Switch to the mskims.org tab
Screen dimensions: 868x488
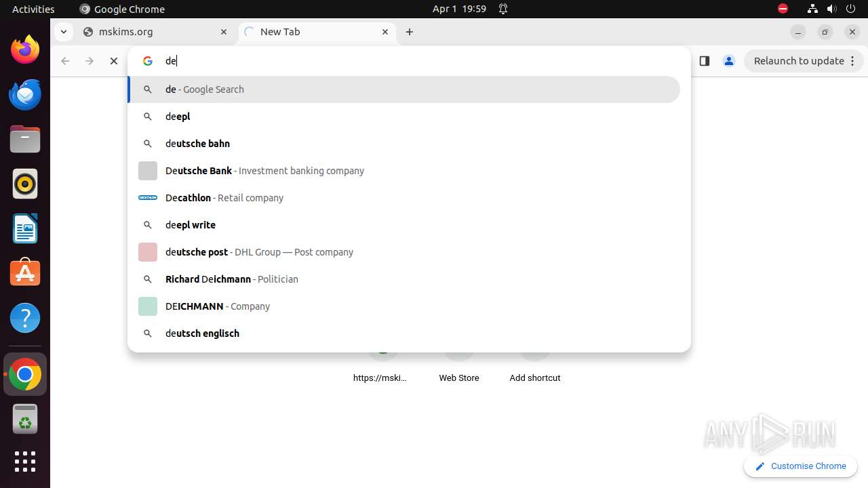point(155,32)
